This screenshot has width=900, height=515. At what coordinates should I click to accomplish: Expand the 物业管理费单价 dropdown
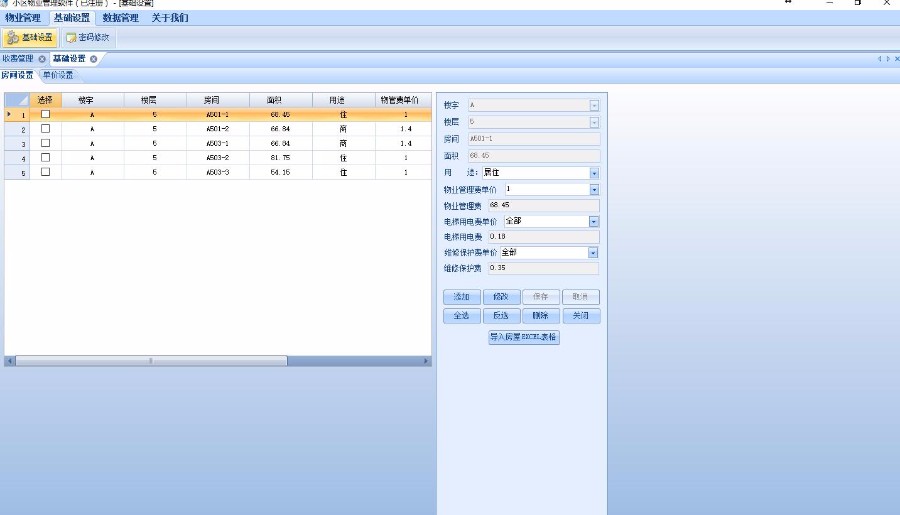pyautogui.click(x=594, y=189)
